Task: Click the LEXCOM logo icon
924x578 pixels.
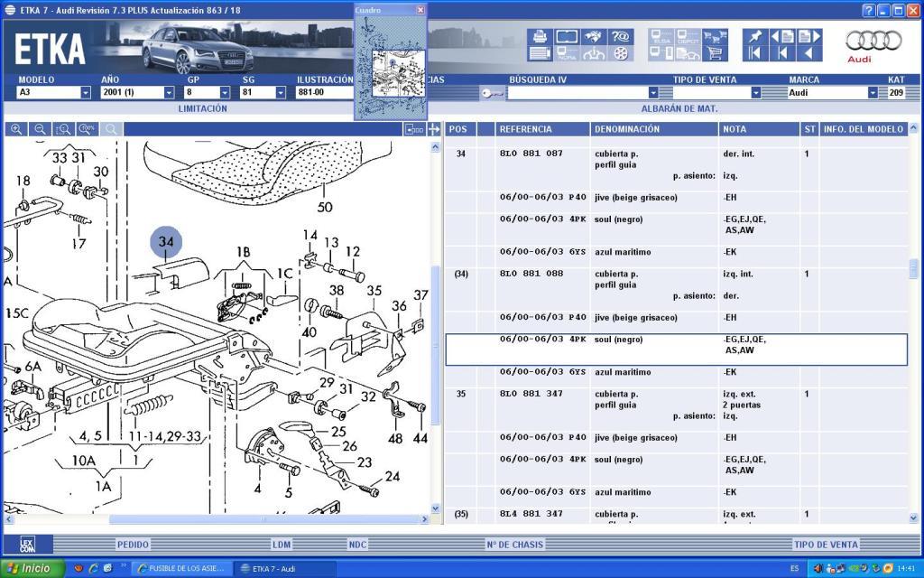Action: tap(28, 545)
